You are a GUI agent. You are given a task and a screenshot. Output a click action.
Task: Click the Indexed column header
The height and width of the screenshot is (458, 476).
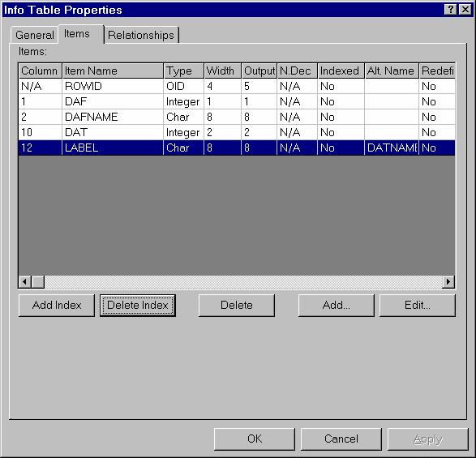pyautogui.click(x=341, y=71)
